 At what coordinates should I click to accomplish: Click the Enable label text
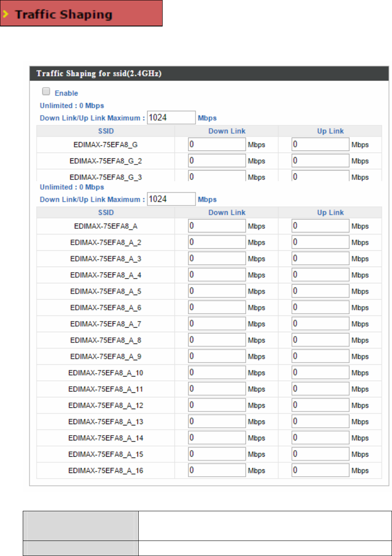66,93
